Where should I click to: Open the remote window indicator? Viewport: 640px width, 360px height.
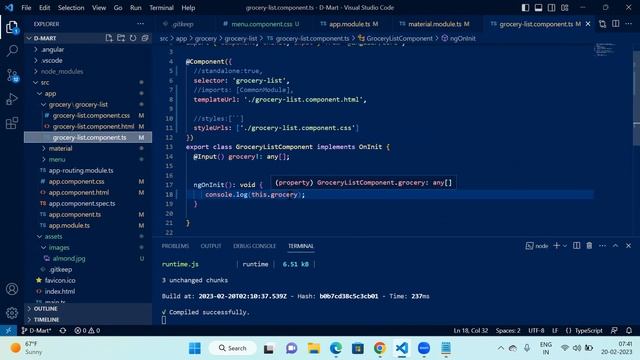pyautogui.click(x=8, y=330)
